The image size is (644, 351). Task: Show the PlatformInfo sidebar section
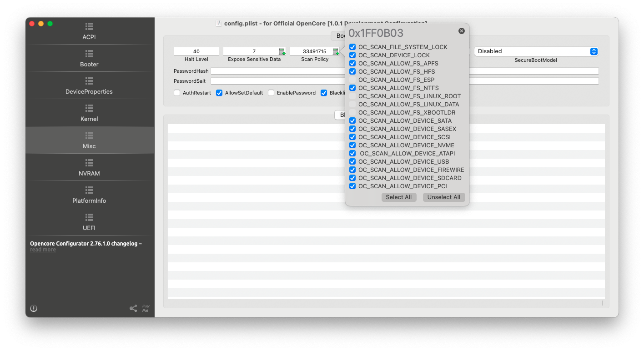click(89, 195)
